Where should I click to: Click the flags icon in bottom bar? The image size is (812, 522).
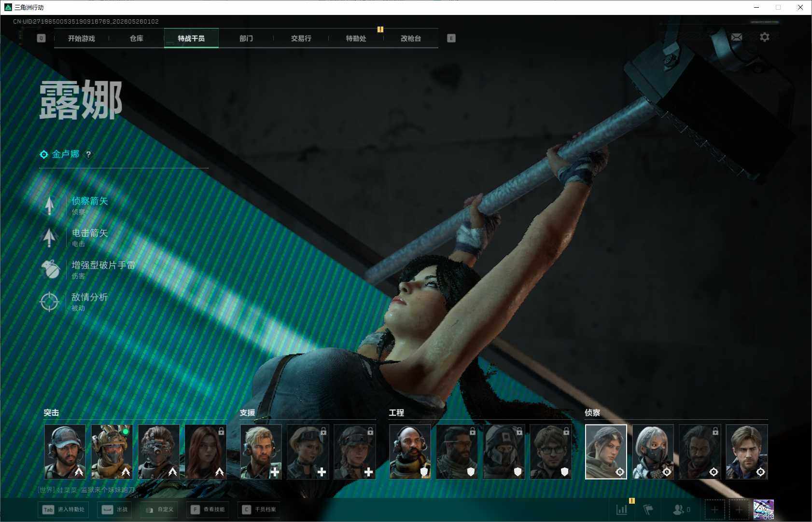tap(648, 509)
